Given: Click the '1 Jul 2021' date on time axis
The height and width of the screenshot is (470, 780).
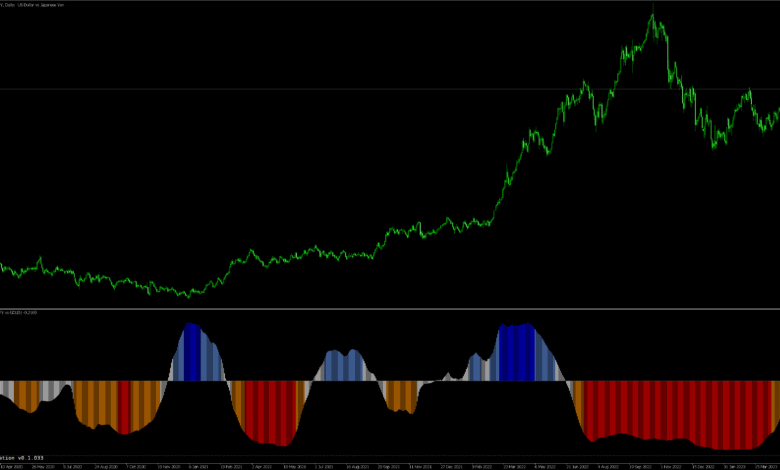Looking at the screenshot, I should [324, 467].
